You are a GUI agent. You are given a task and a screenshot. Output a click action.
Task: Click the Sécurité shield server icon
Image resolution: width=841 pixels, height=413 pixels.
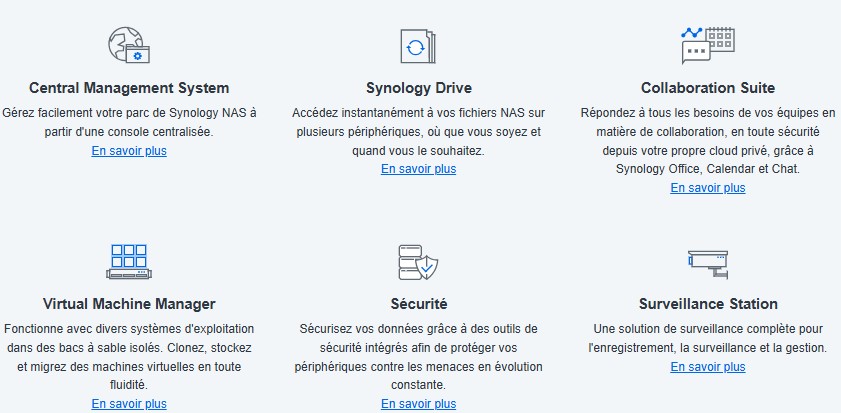click(x=418, y=262)
